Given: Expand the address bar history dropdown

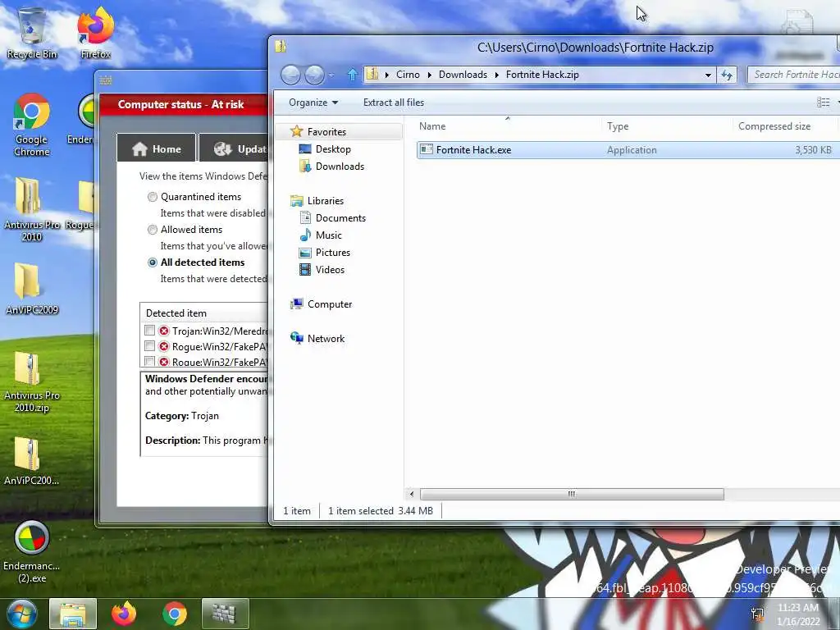Looking at the screenshot, I should (x=708, y=75).
